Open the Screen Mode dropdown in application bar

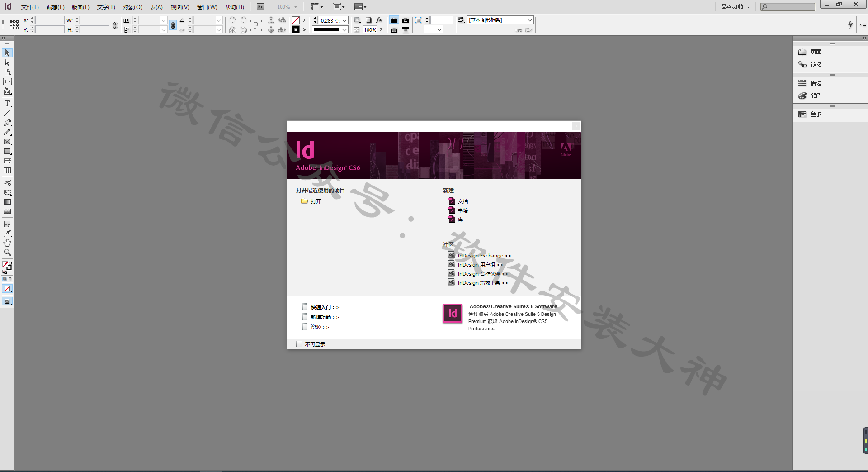click(339, 7)
